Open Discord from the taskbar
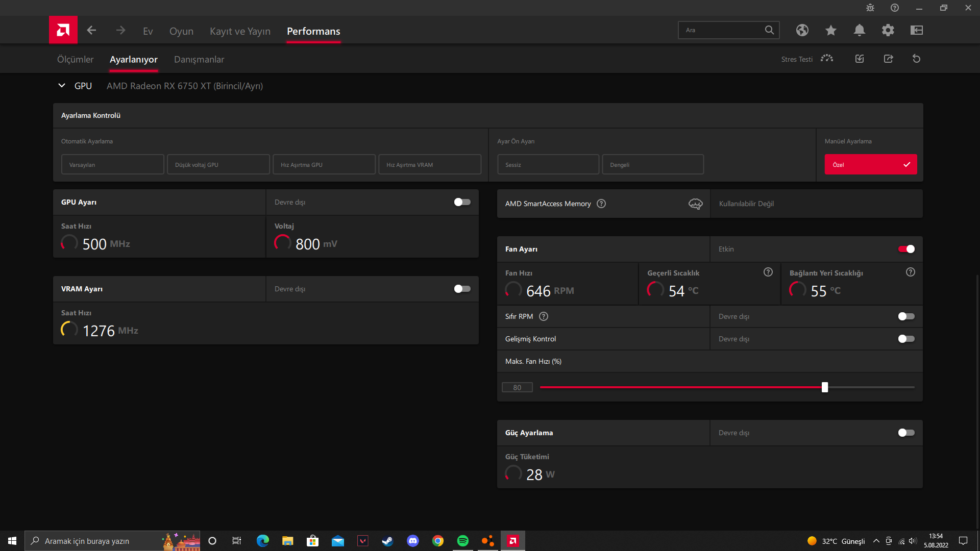This screenshot has height=551, width=980. pyautogui.click(x=413, y=541)
